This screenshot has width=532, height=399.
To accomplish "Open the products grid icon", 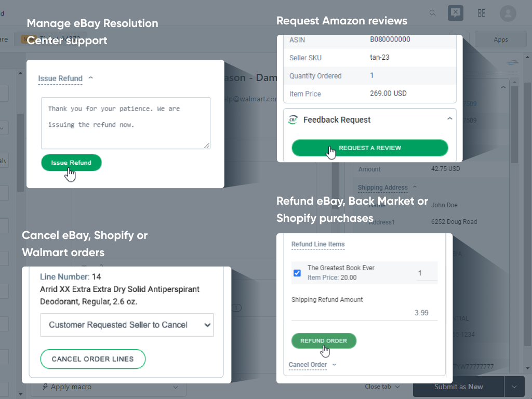I will tap(482, 13).
